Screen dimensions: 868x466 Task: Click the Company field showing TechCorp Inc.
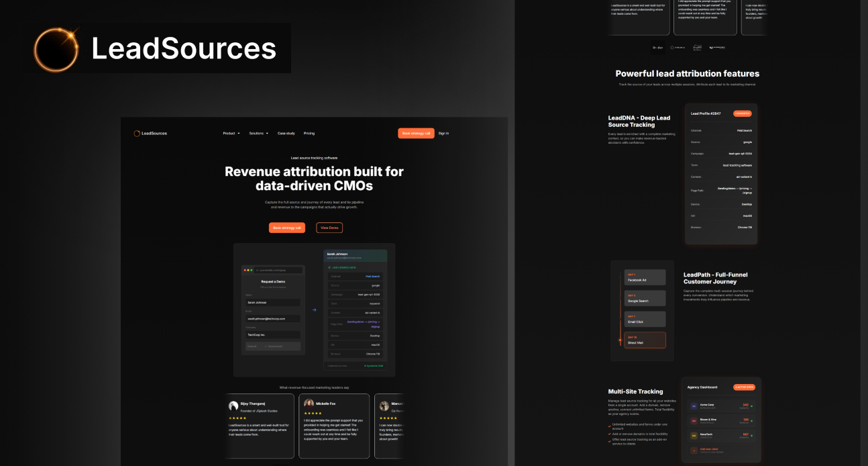272,334
